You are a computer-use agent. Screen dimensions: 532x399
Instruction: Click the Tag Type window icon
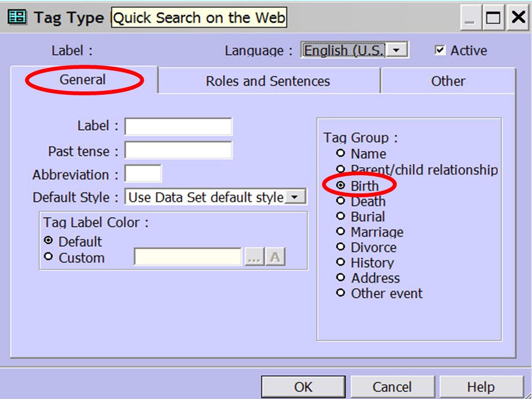tap(17, 17)
